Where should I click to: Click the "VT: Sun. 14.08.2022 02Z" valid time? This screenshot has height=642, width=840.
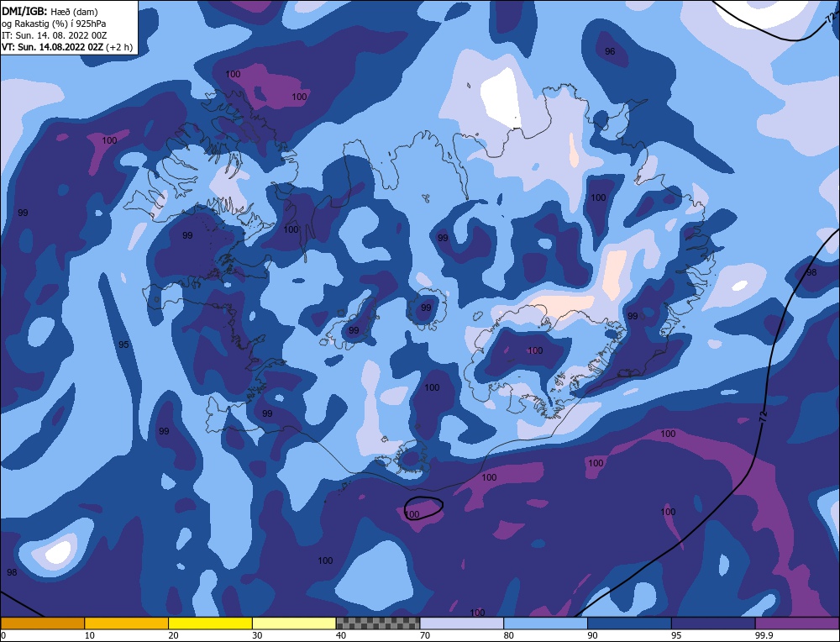coord(52,47)
